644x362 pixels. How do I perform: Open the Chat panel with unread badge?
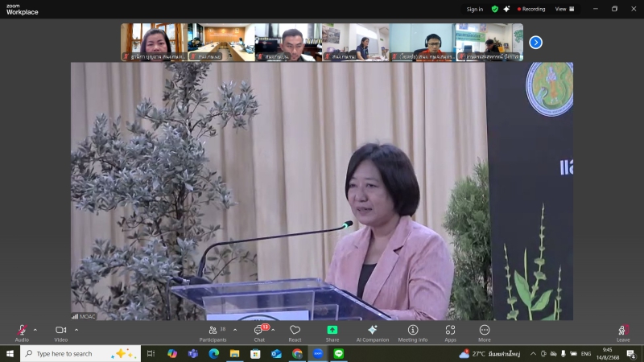[x=259, y=333]
